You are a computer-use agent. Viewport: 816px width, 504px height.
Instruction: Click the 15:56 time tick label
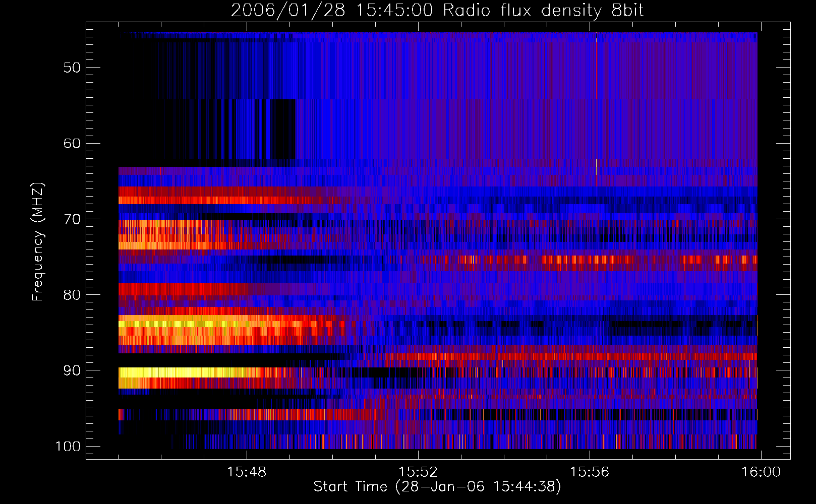(590, 472)
